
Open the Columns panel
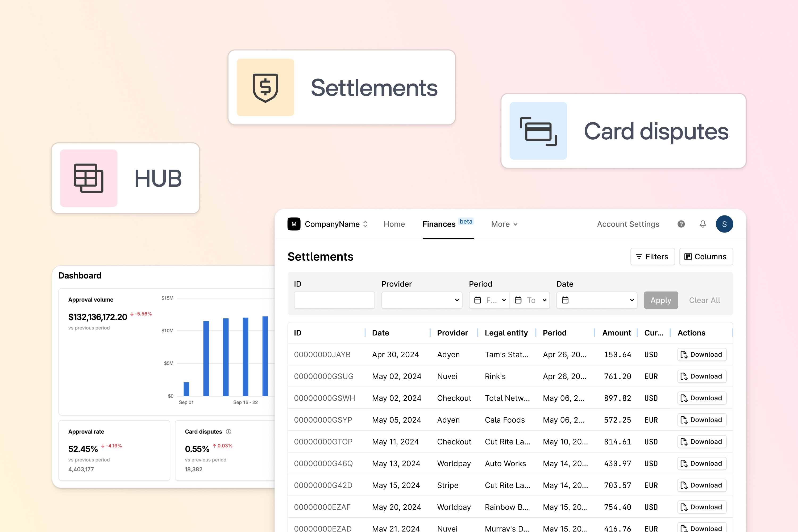(706, 256)
